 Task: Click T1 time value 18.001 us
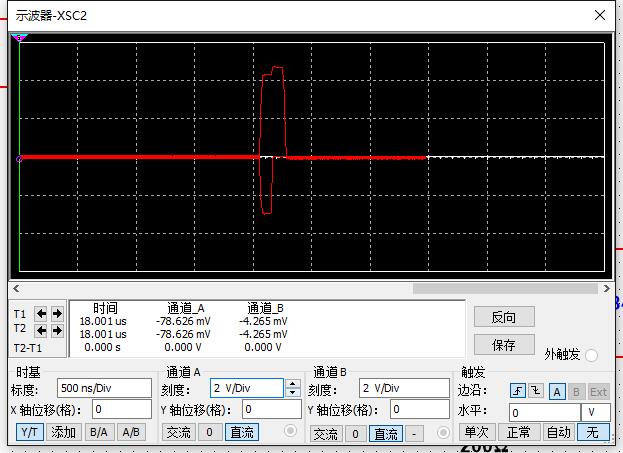click(103, 321)
